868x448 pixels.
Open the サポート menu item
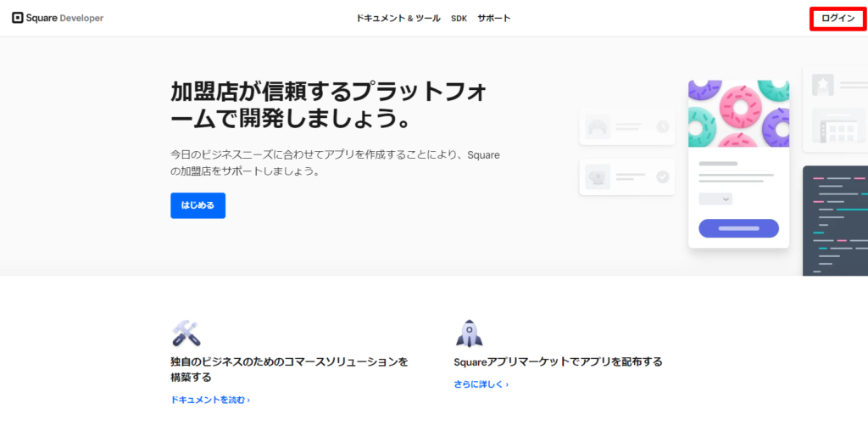(x=494, y=19)
